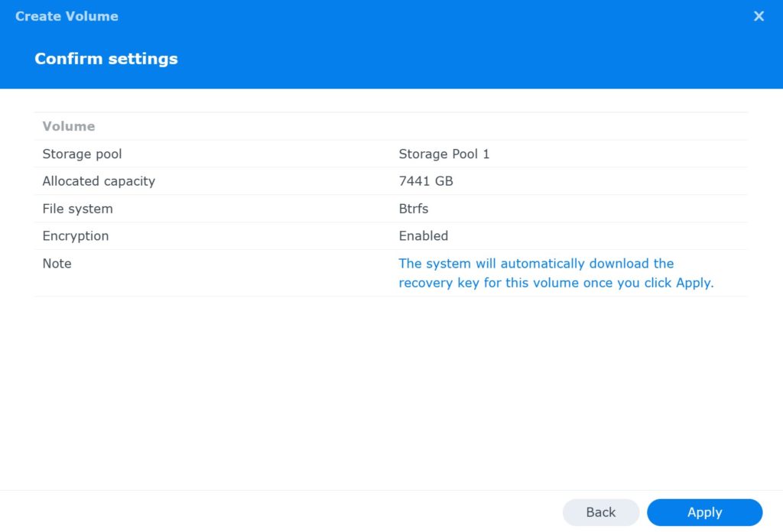Screen dimensions: 783x532
Task: Click the Allocated capacity label
Action: (x=99, y=181)
